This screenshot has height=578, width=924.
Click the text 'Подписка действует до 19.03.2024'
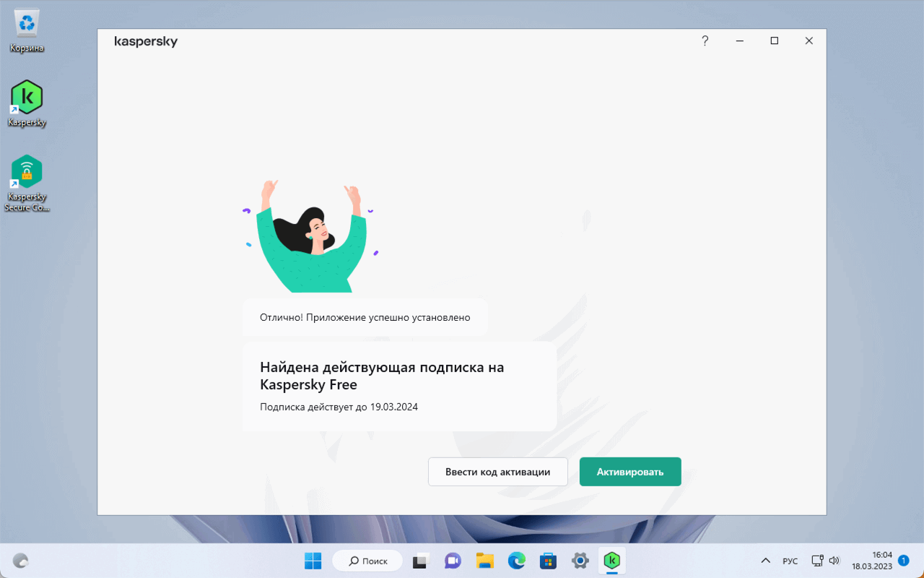click(339, 407)
